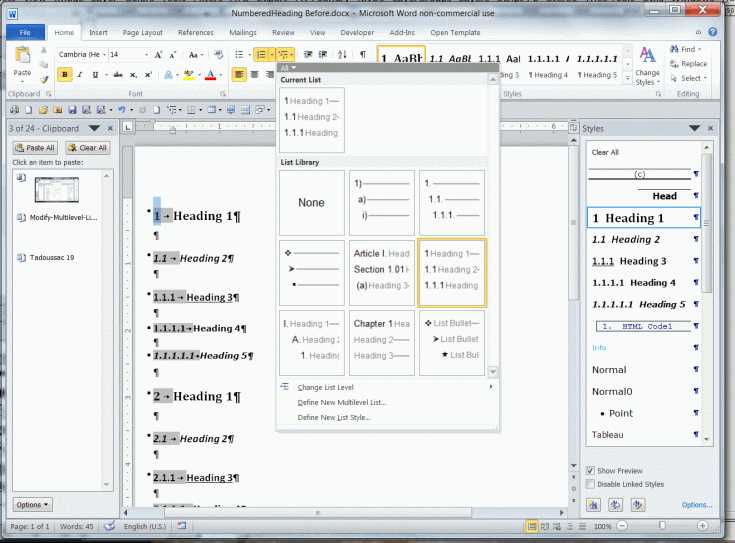Viewport: 735px width, 543px height.
Task: Click Clear All in Styles pane
Action: click(x=605, y=152)
